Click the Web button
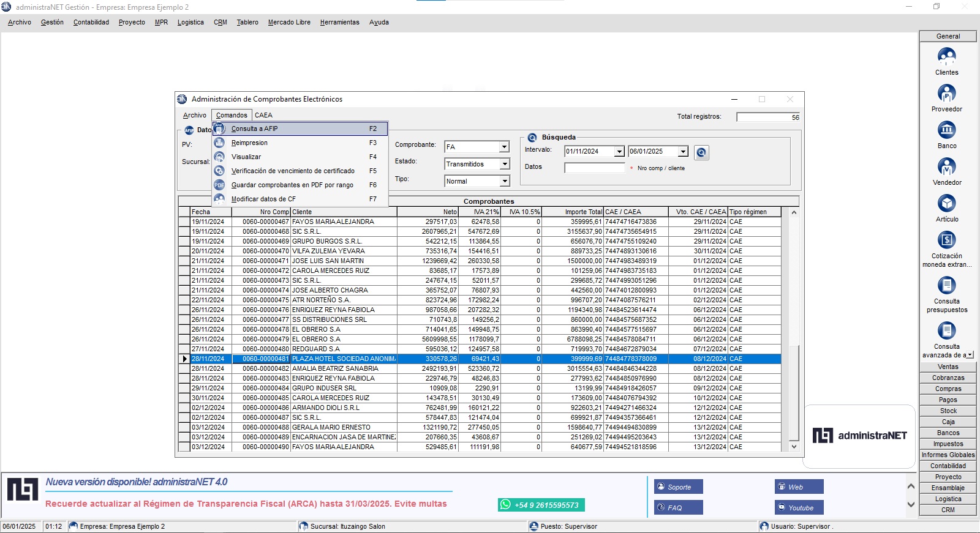This screenshot has width=980, height=533. (799, 486)
